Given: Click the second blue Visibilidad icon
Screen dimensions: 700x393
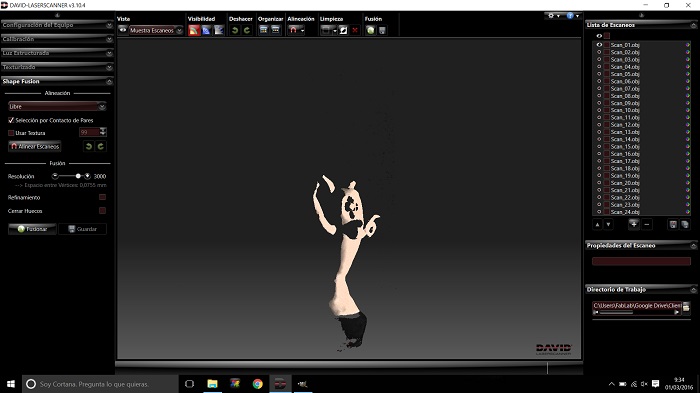Looking at the screenshot, I should [206, 30].
